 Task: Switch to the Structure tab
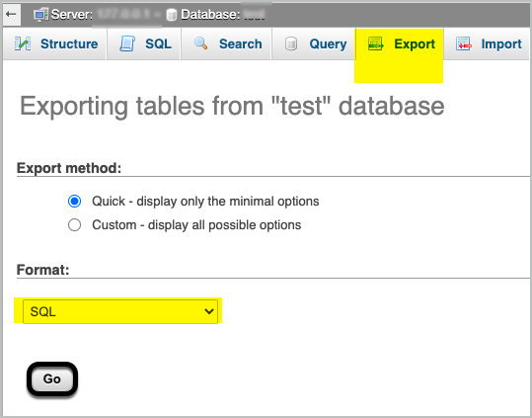click(x=55, y=44)
